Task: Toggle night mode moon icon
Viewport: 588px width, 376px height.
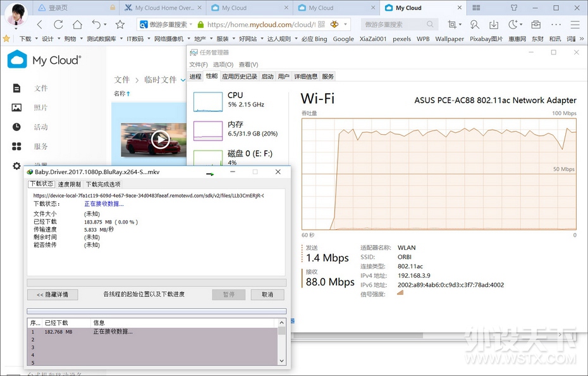Action: coord(513,25)
